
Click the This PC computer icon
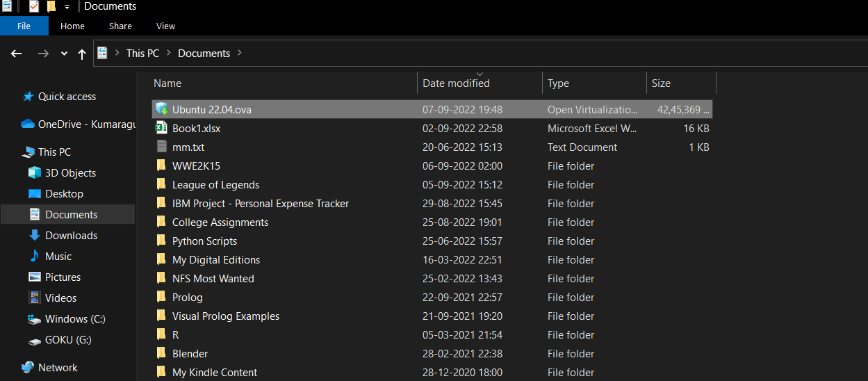[x=28, y=152]
